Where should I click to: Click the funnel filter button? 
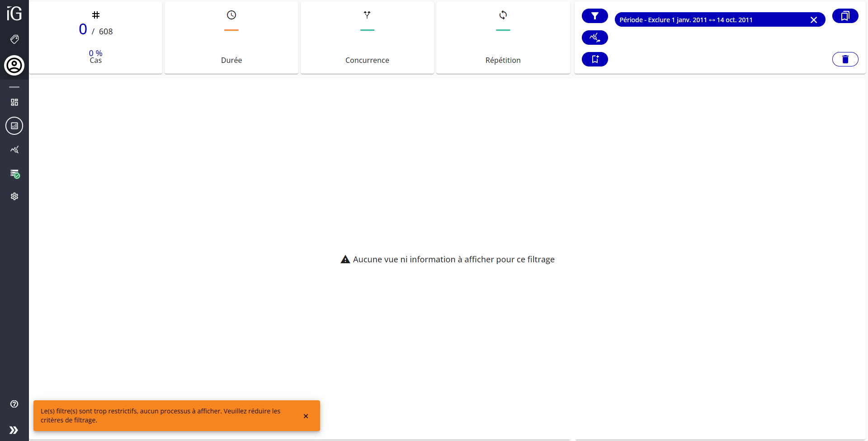point(594,16)
